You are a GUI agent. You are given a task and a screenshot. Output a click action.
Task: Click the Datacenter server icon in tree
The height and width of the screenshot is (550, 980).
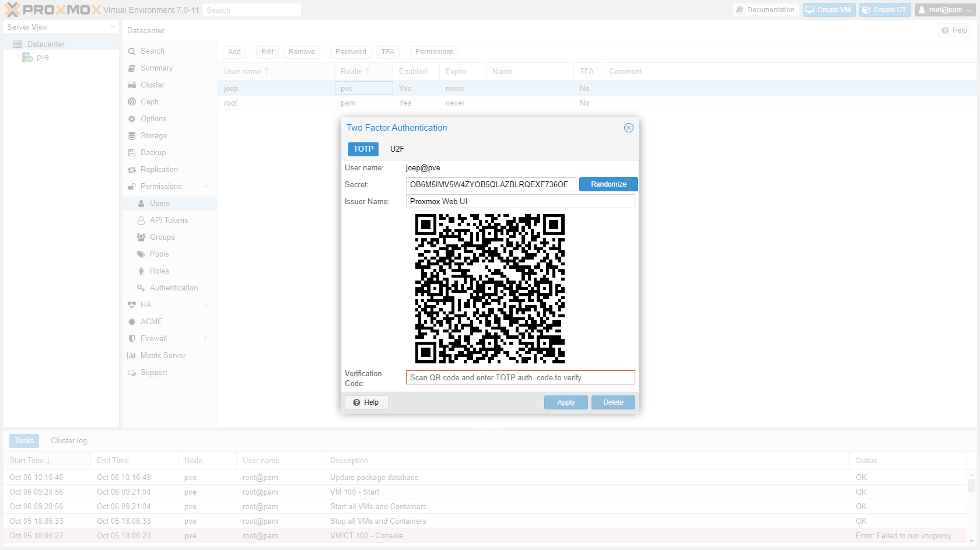click(17, 44)
